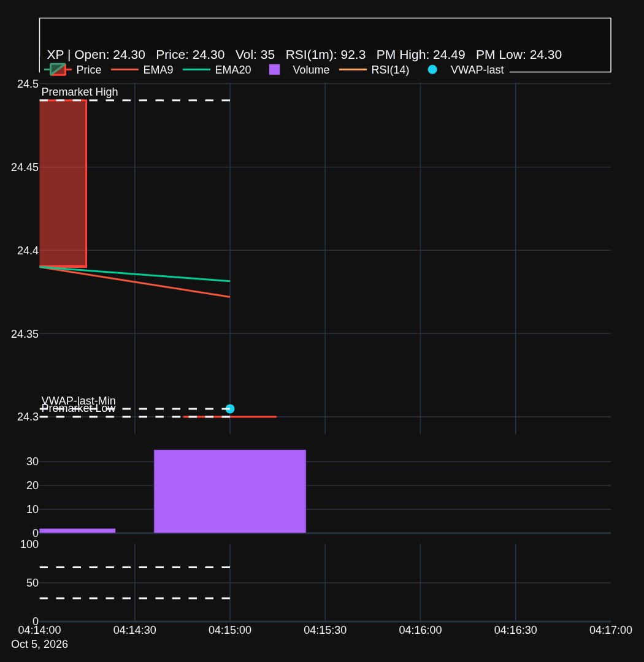Click the red EMA9 legend line
The image size is (644, 662).
(125, 69)
